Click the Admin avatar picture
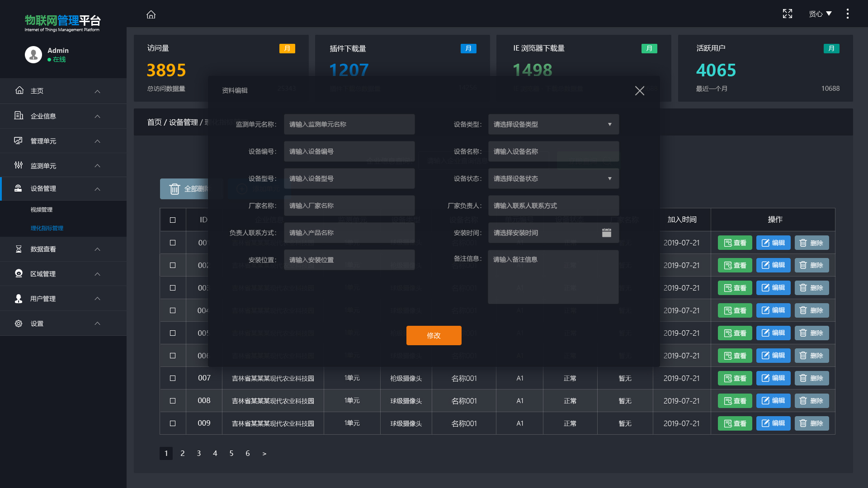The height and width of the screenshot is (488, 868). pos(33,55)
